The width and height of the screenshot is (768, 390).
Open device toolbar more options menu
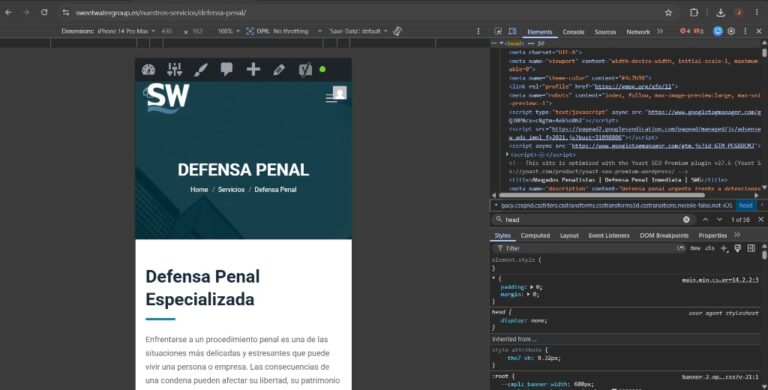[x=479, y=31]
